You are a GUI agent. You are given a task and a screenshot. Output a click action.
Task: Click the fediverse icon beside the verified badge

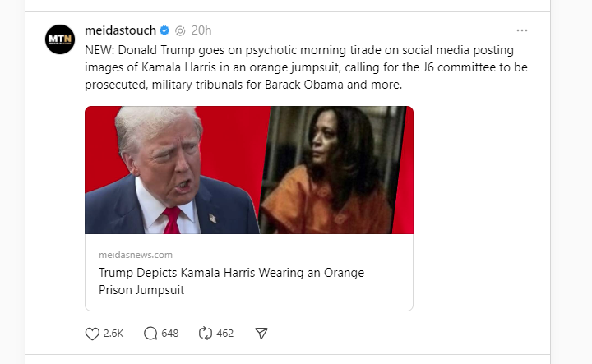[180, 31]
